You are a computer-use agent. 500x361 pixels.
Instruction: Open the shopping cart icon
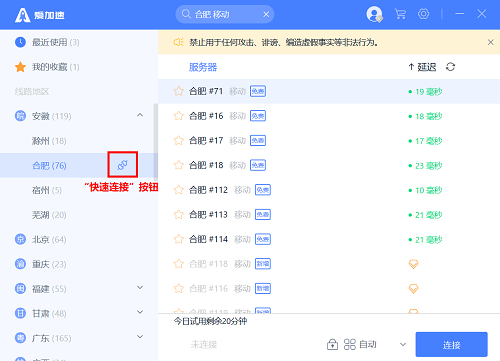(x=400, y=14)
